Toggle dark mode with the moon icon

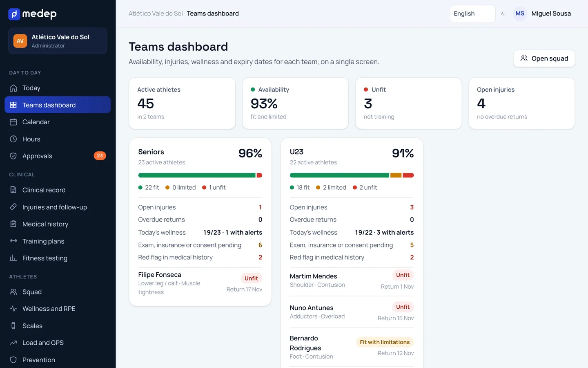click(x=503, y=14)
